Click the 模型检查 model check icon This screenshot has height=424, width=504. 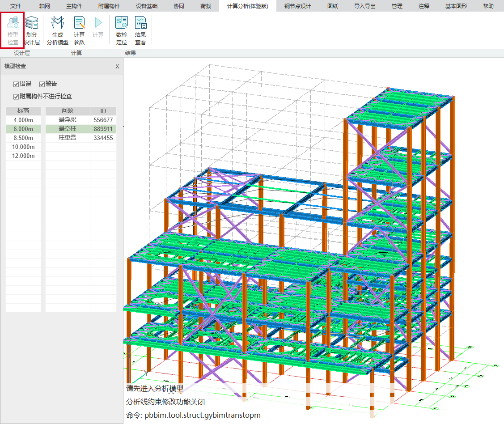click(13, 30)
